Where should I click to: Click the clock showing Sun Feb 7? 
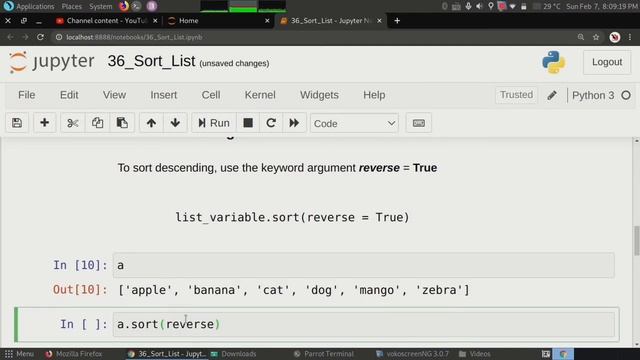coord(602,6)
